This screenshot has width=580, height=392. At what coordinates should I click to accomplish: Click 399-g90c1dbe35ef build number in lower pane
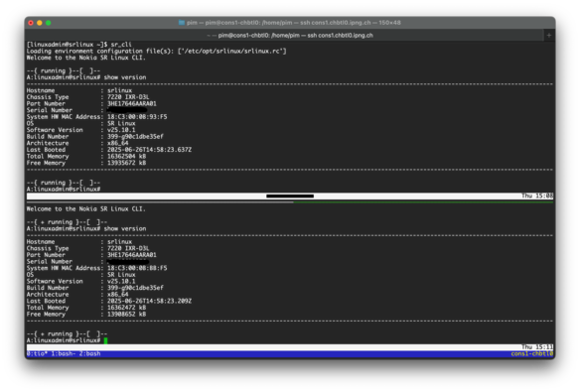pyautogui.click(x=135, y=288)
